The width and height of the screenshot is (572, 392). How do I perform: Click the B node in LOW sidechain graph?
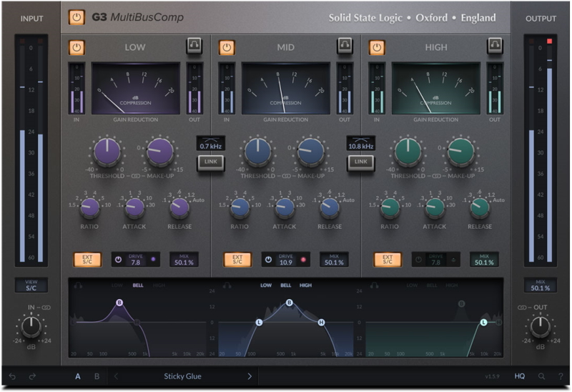click(119, 303)
